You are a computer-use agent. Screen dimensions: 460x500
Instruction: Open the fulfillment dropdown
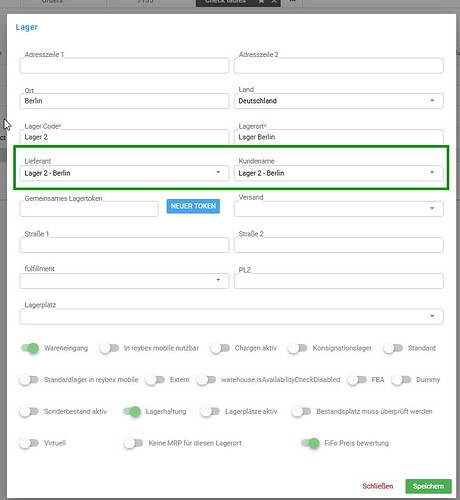124,281
